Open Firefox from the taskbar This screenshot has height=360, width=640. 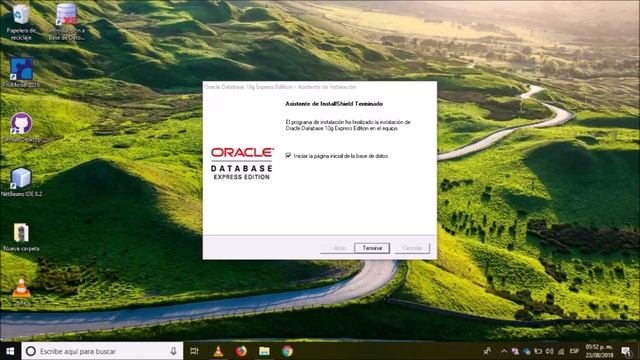pos(241,351)
